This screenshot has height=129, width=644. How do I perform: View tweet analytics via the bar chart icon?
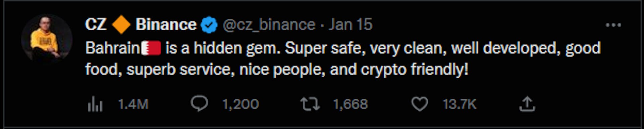(95, 104)
